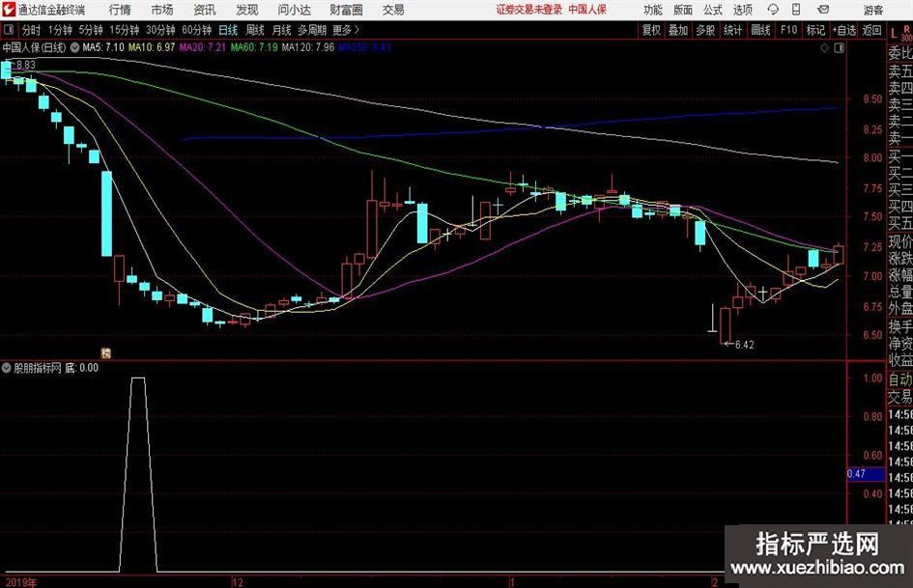Click the MA10: 6.97 indicator label

click(x=152, y=47)
